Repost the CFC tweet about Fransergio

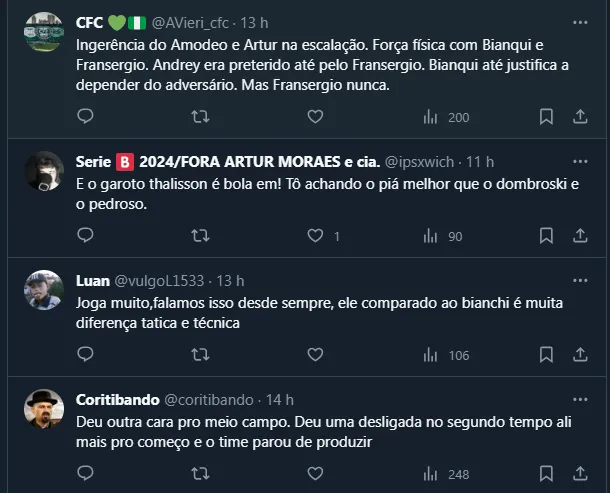pyautogui.click(x=200, y=117)
